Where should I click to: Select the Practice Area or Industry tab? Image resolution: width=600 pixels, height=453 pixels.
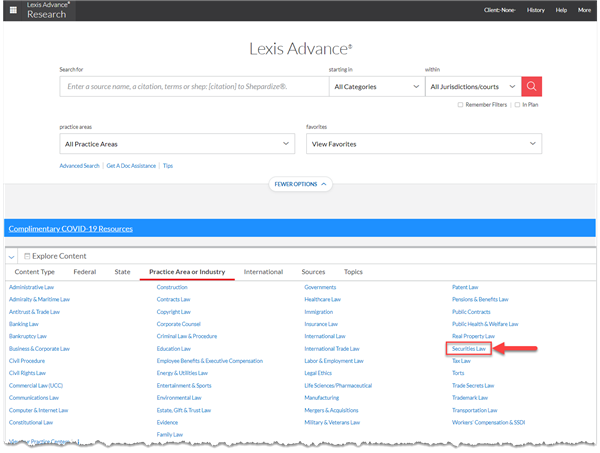[x=187, y=272]
